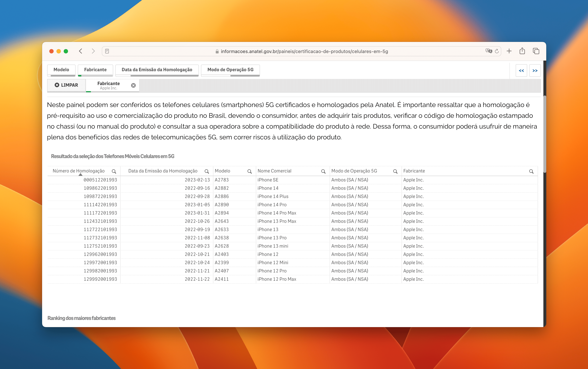The width and height of the screenshot is (588, 369).
Task: Sort by Data da Emissão header
Action: click(x=163, y=171)
